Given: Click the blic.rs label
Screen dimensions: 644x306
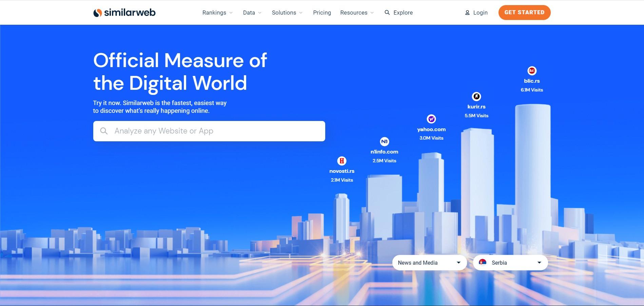Looking at the screenshot, I should coord(532,81).
